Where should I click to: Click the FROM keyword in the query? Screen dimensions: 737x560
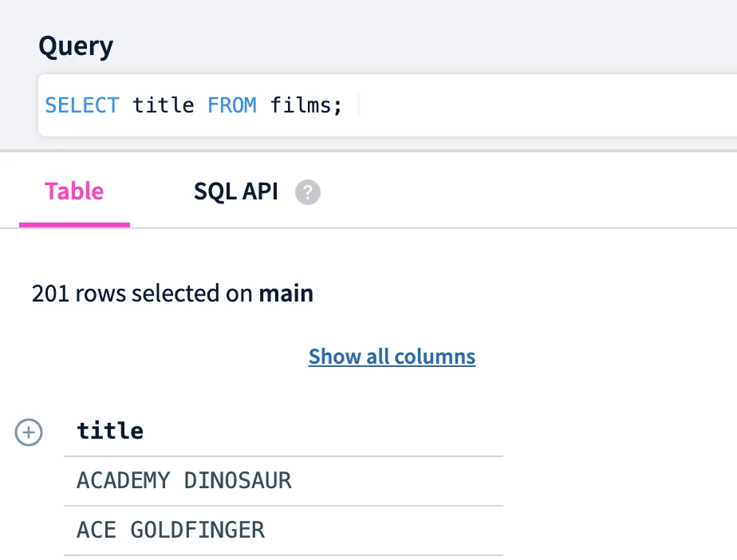pyautogui.click(x=232, y=105)
